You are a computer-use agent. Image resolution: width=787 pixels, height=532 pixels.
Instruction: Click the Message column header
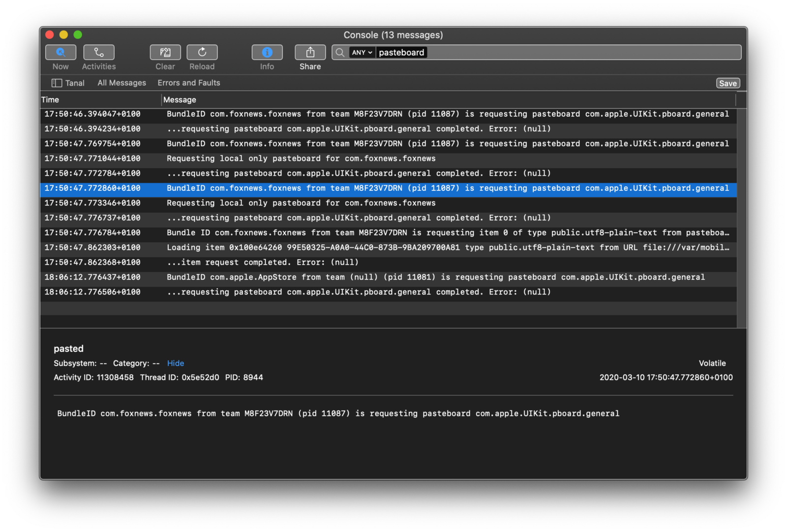point(180,99)
